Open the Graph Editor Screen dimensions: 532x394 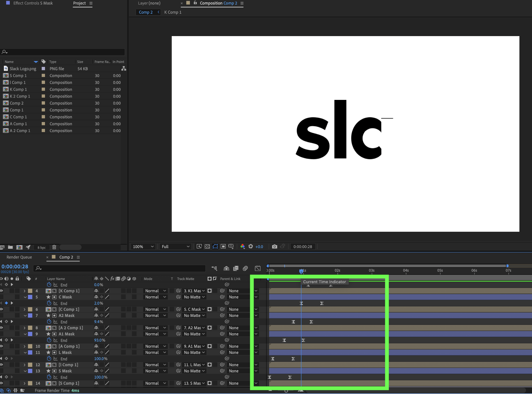pyautogui.click(x=258, y=268)
